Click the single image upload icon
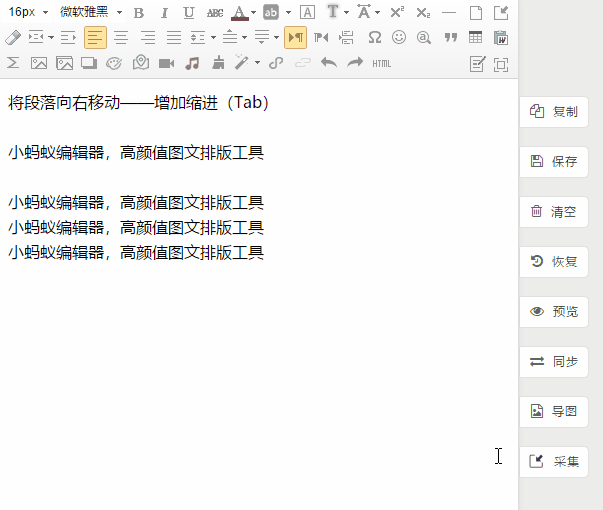The height and width of the screenshot is (510, 603). click(x=39, y=63)
